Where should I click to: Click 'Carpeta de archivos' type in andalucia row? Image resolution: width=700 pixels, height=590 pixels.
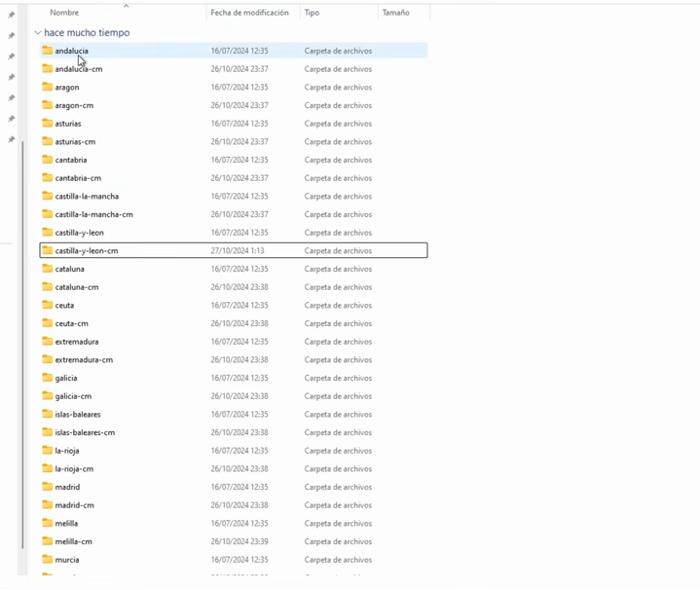coord(338,51)
